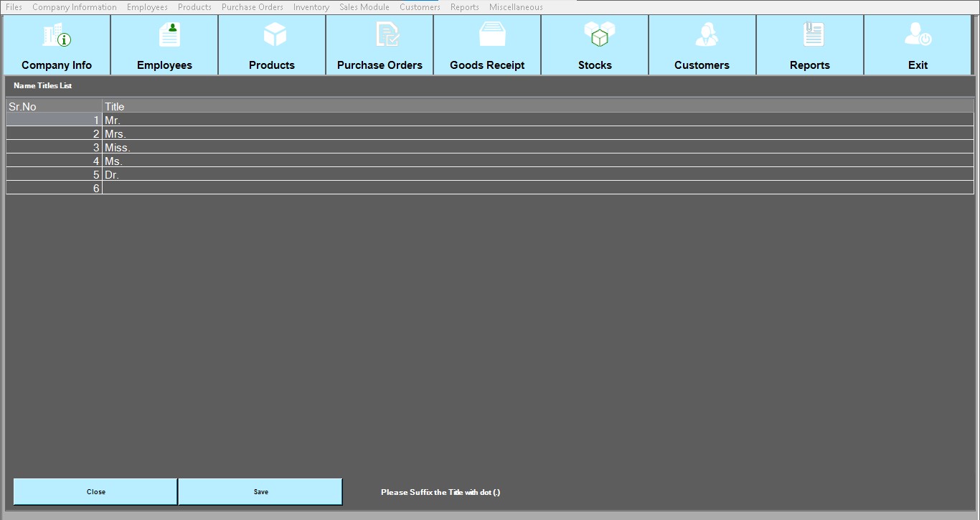Open the Files menu
This screenshot has width=980, height=520.
pos(14,7)
